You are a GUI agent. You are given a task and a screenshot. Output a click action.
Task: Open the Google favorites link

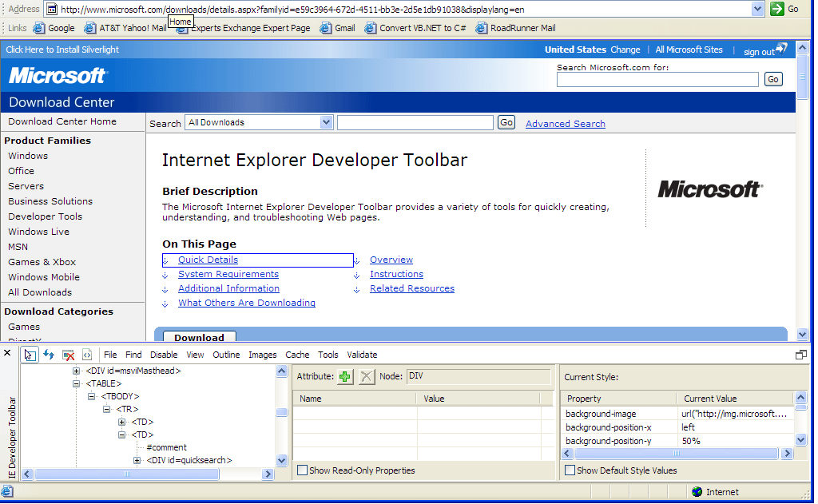(x=54, y=28)
